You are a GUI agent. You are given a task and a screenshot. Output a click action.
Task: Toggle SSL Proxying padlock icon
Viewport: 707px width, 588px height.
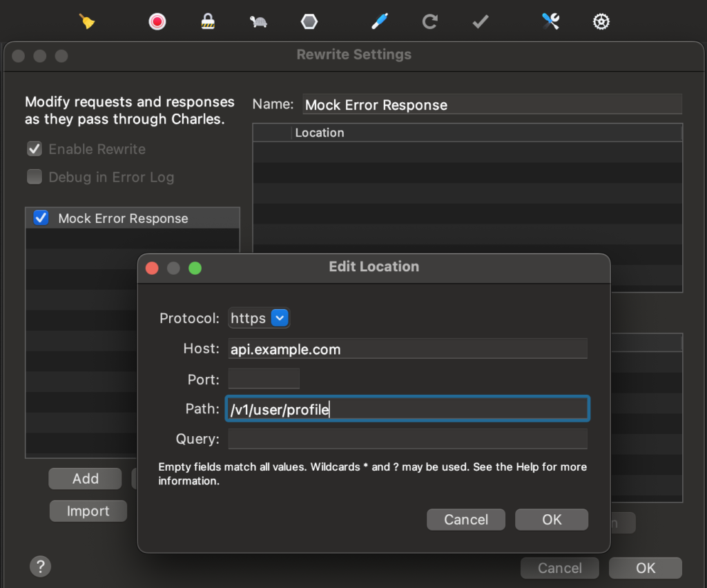click(x=208, y=21)
